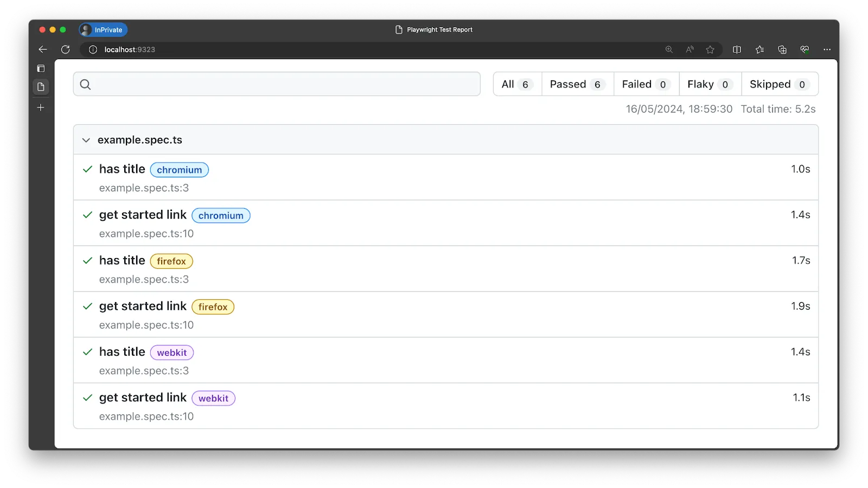Image resolution: width=868 pixels, height=488 pixels.
Task: Click example.spec.ts:10 under get started link firefox
Action: coord(146,325)
